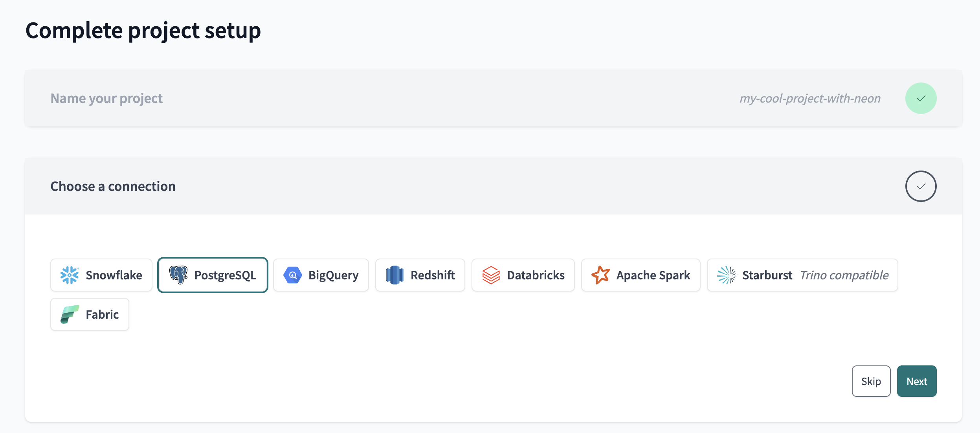The height and width of the screenshot is (433, 980).
Task: Select the Databricks stacked-layers icon
Action: 490,275
